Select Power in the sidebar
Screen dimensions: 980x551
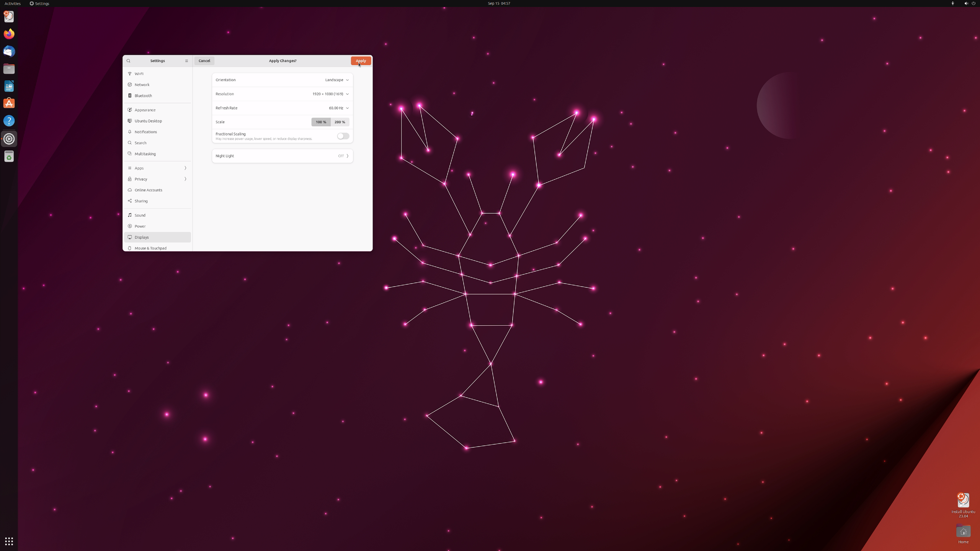coord(157,226)
